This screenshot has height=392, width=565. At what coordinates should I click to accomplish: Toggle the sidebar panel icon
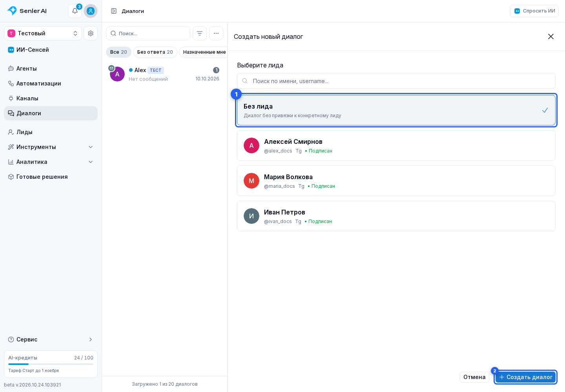[x=114, y=11]
